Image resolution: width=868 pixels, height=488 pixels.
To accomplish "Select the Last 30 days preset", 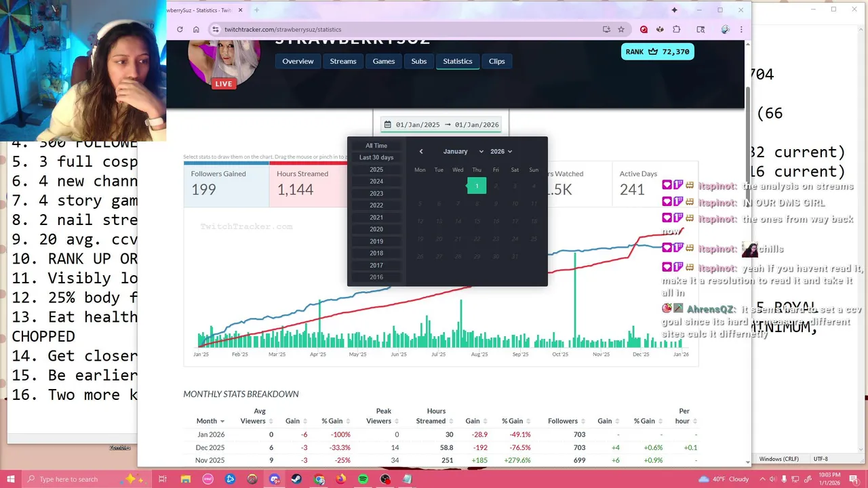I will pos(376,157).
